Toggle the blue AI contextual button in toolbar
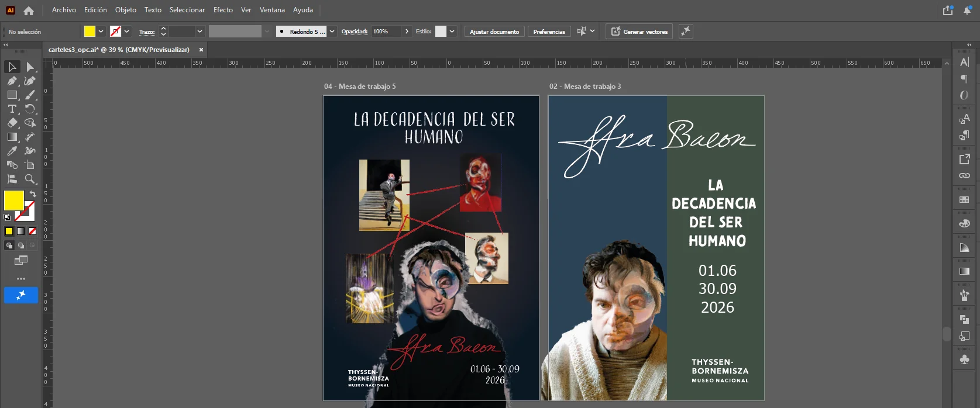 pyautogui.click(x=21, y=295)
